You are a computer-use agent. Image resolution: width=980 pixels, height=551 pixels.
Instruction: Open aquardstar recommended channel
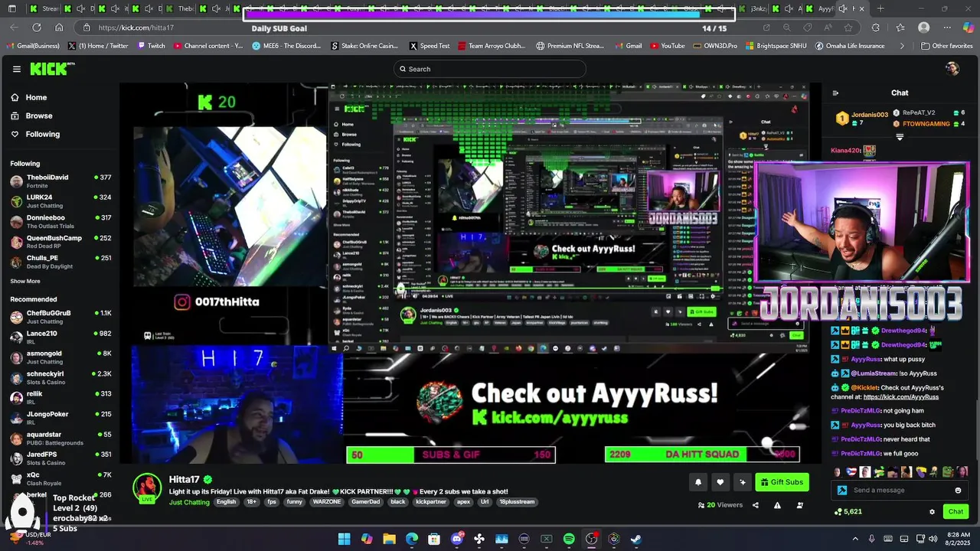pyautogui.click(x=60, y=438)
